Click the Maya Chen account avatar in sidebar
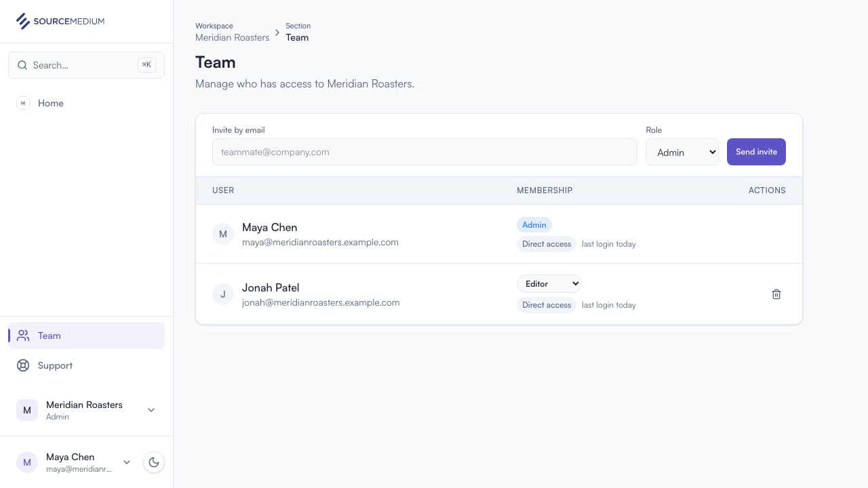Screen dimensions: 868x488 click(x=27, y=462)
